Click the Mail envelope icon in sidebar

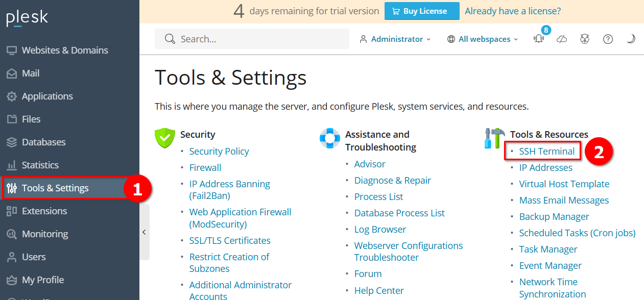point(12,73)
